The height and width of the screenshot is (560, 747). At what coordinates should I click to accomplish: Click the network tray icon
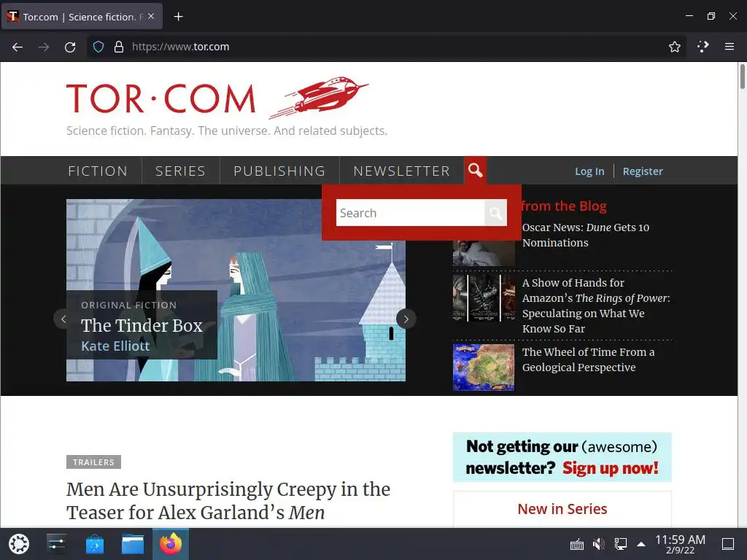[x=620, y=544]
